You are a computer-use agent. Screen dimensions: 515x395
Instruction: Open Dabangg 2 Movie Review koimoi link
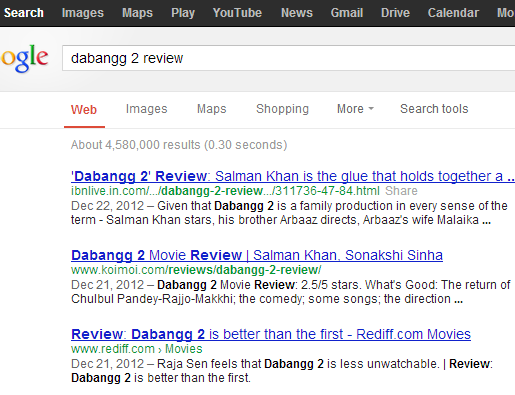click(x=257, y=255)
